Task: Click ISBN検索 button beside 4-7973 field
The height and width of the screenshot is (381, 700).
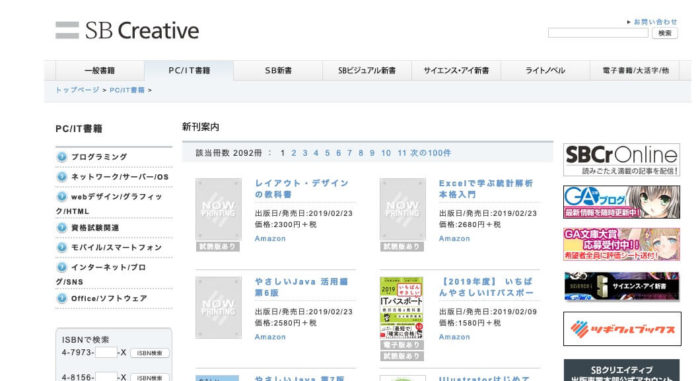Action: click(x=150, y=353)
